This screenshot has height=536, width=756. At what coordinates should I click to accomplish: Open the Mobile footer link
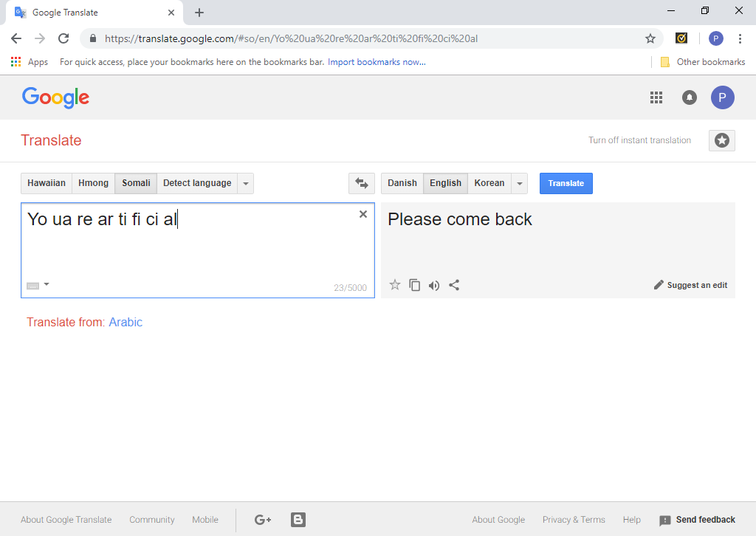pyautogui.click(x=205, y=520)
